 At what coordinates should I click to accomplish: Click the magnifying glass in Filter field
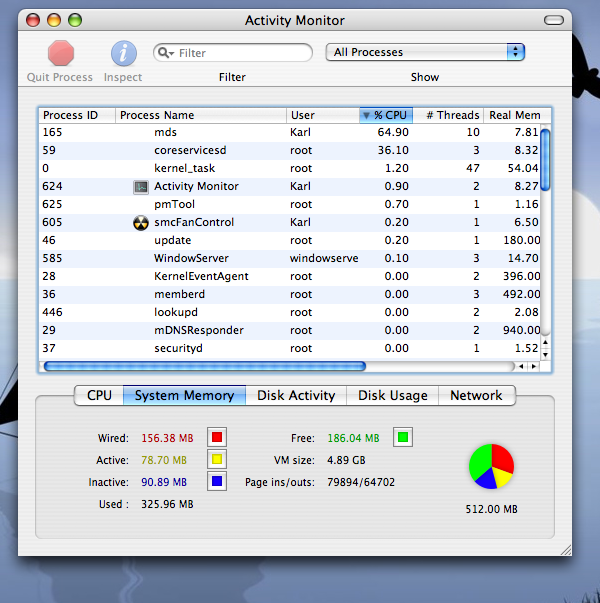point(165,53)
